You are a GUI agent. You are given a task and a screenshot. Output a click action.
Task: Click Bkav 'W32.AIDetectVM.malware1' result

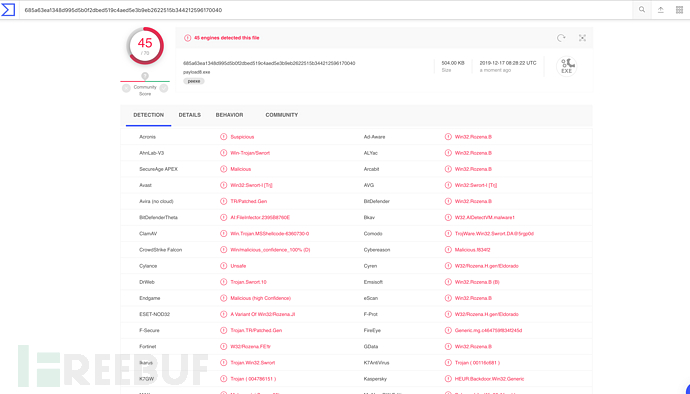[x=484, y=217]
